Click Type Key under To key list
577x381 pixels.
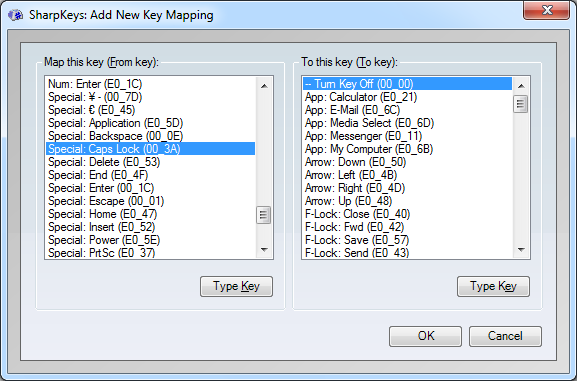(x=493, y=286)
